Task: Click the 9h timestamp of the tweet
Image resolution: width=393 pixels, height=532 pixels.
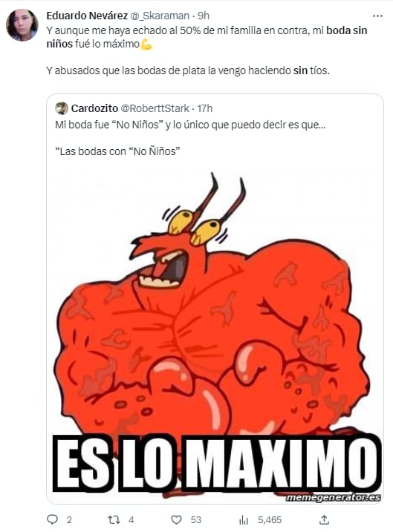Action: pyautogui.click(x=204, y=16)
